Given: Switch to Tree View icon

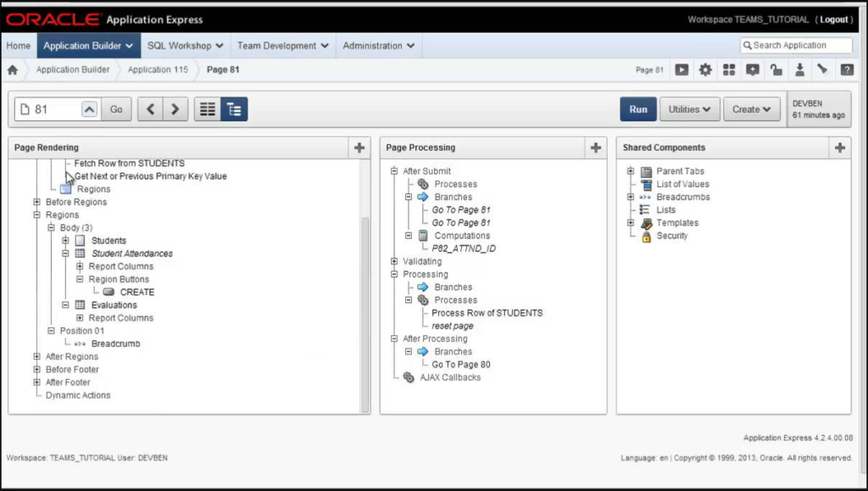Looking at the screenshot, I should click(x=234, y=109).
